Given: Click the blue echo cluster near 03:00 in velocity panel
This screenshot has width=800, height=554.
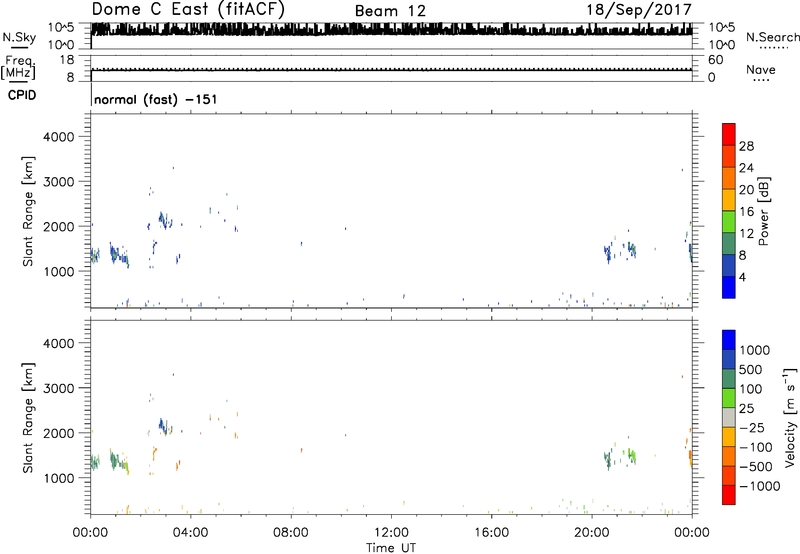Looking at the screenshot, I should coord(165,426).
